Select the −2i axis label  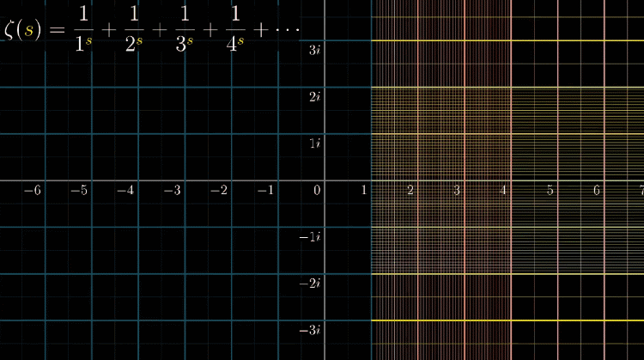(313, 284)
